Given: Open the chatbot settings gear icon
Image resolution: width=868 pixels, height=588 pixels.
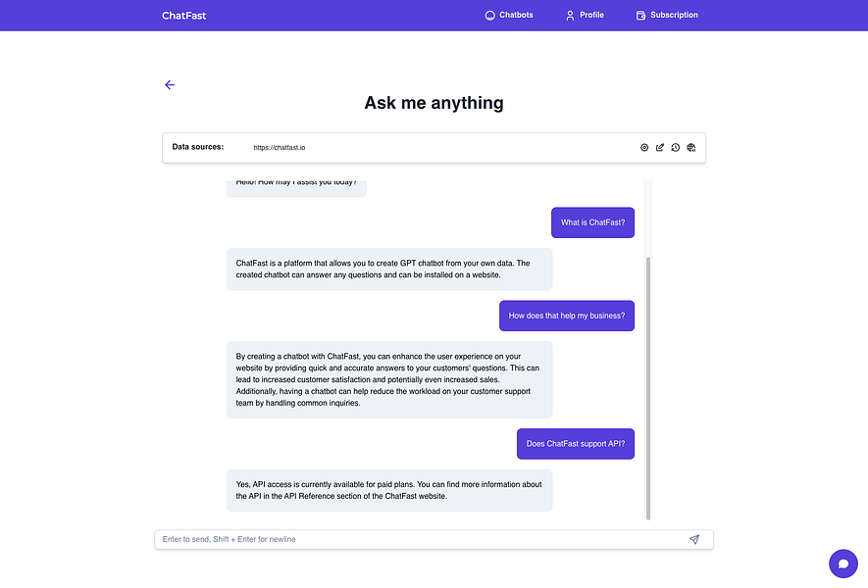Looking at the screenshot, I should [x=644, y=147].
